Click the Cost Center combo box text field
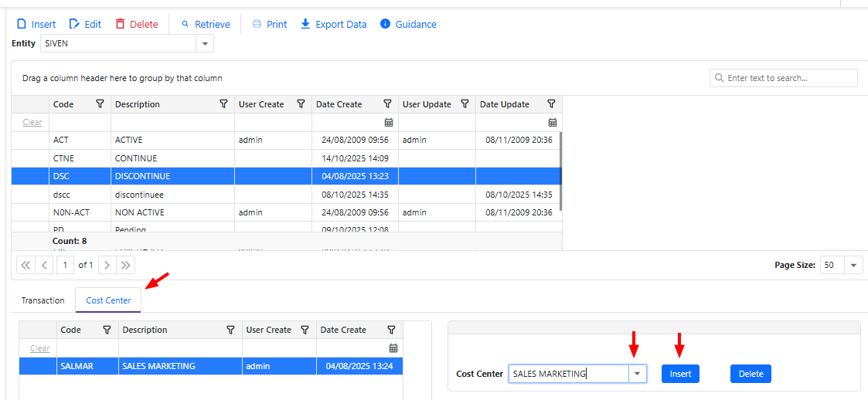 [569, 374]
